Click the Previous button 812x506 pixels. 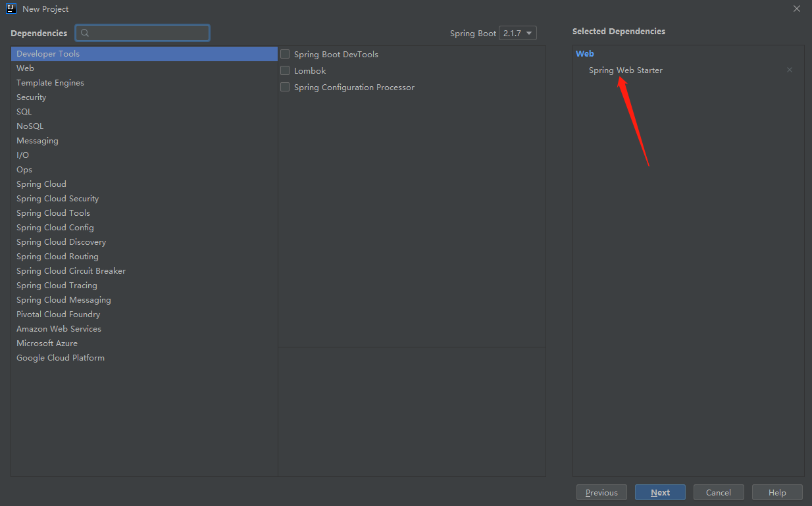click(601, 492)
